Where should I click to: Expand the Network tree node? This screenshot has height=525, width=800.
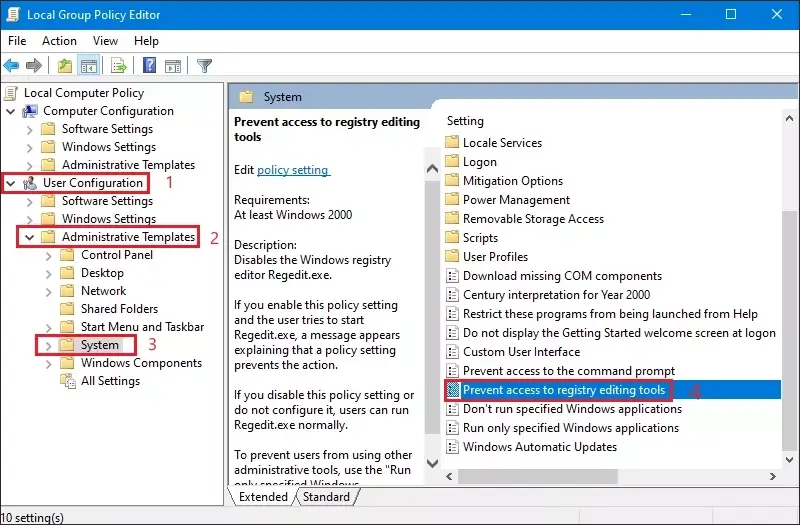(x=48, y=291)
